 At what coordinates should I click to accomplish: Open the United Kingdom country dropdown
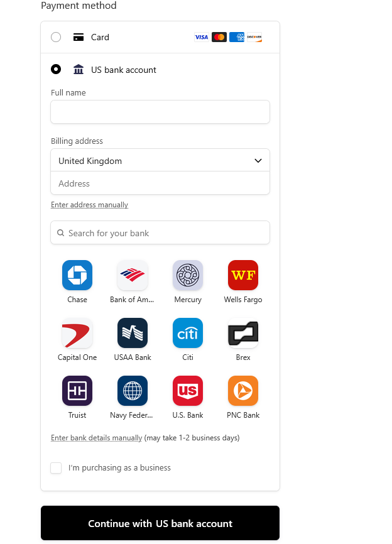[x=160, y=160]
